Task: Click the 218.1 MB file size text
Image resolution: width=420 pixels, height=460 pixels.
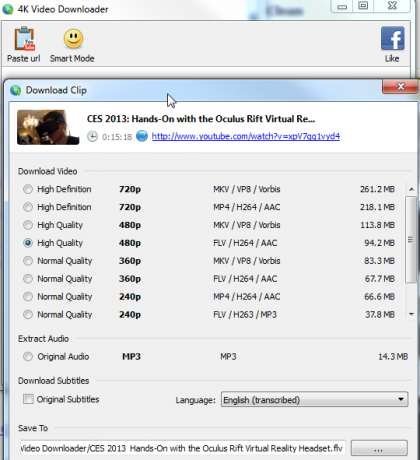Action: click(x=377, y=207)
